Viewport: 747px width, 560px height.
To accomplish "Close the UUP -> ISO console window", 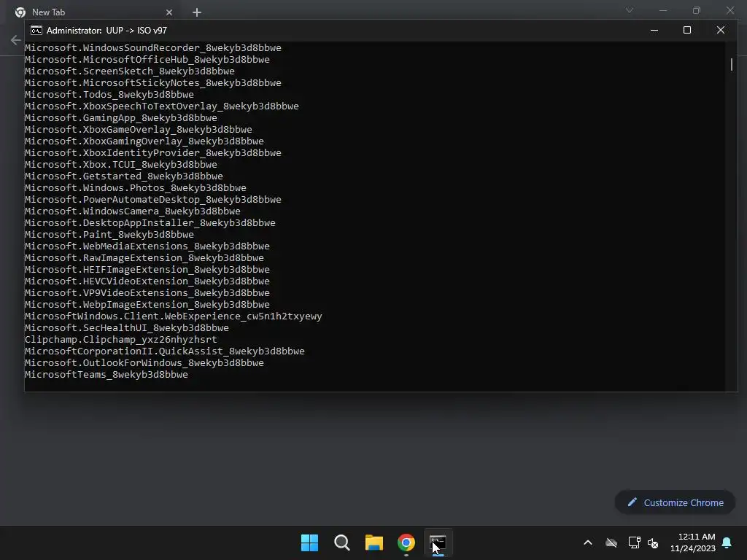I will [x=720, y=30].
